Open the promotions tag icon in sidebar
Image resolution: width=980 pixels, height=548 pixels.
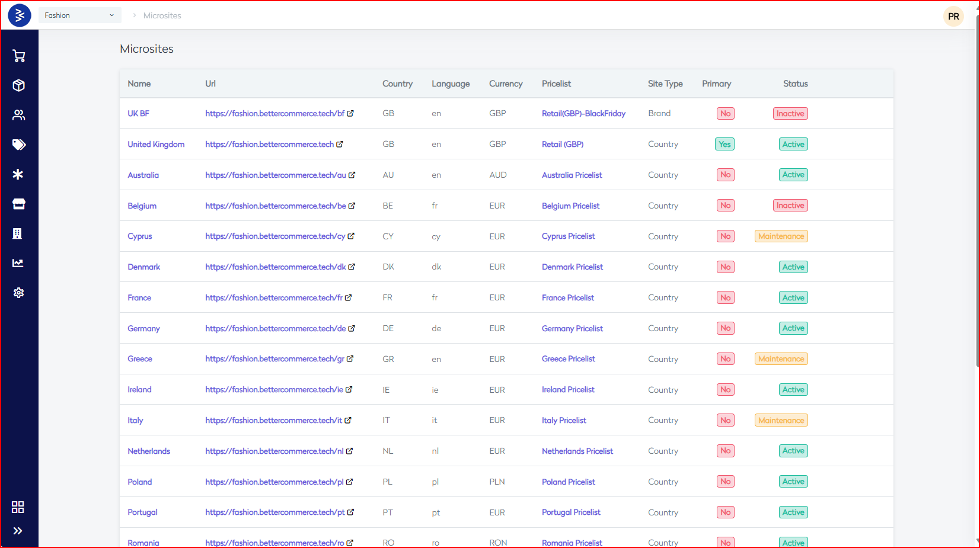coord(19,145)
